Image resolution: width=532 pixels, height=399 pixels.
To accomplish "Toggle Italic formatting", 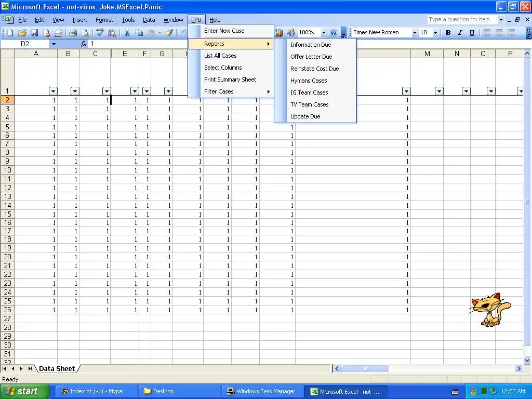I will [x=460, y=33].
